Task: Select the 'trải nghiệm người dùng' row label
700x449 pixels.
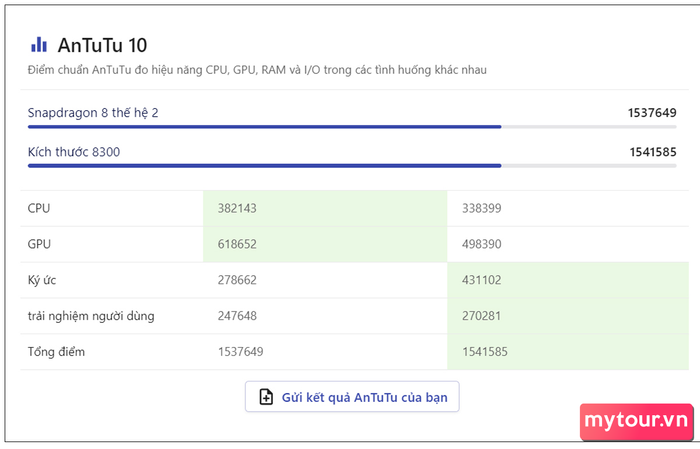Action: pyautogui.click(x=91, y=316)
